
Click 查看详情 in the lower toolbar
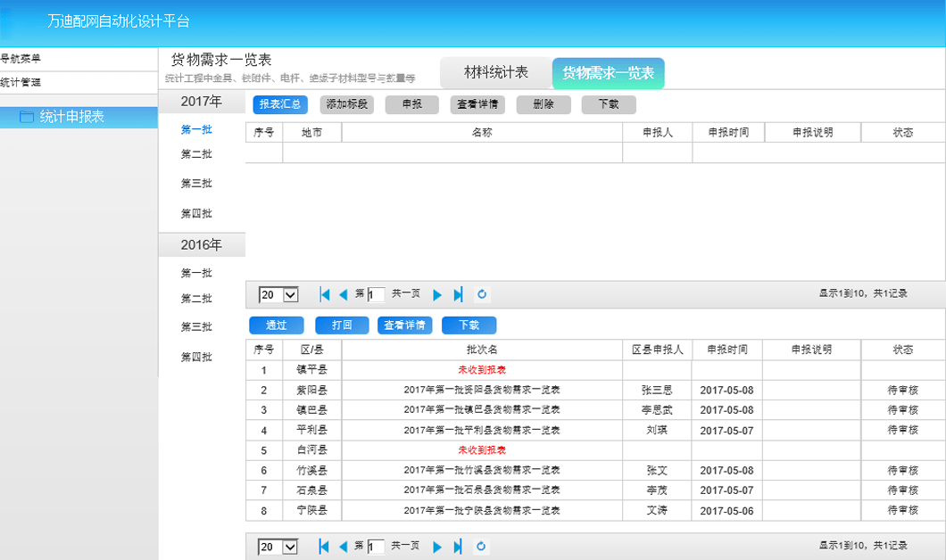point(405,325)
